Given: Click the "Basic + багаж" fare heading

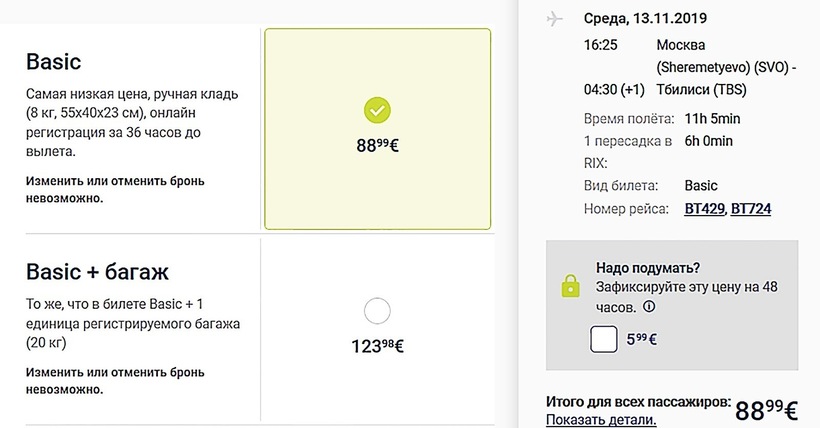Looking at the screenshot, I should (97, 270).
